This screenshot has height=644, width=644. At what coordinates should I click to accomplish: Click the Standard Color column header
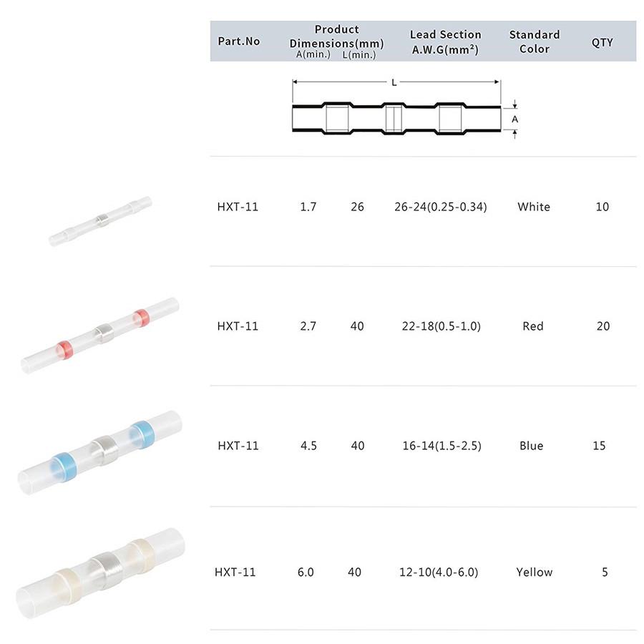(535, 42)
